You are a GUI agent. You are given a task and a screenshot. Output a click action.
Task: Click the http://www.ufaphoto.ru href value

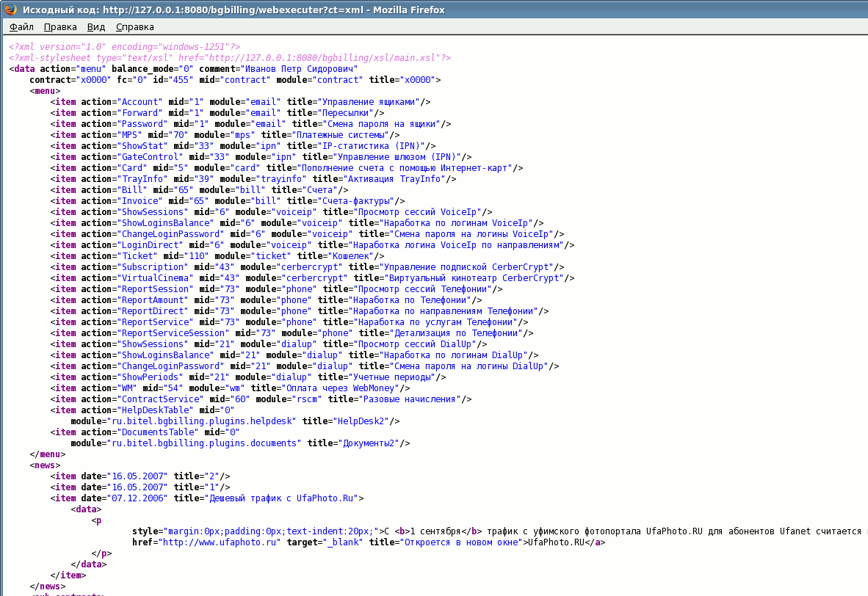(222, 542)
